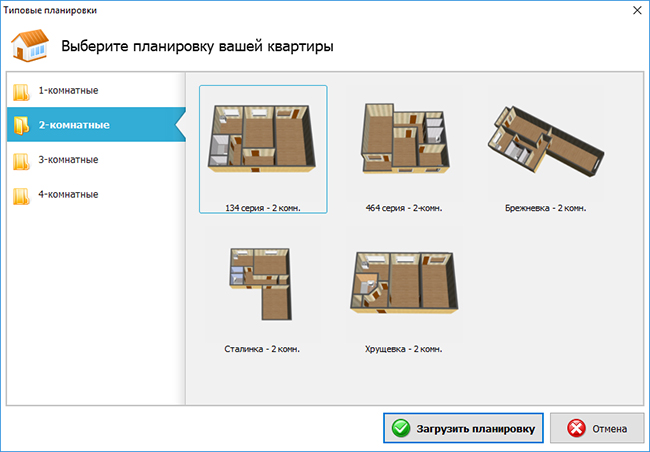Select the Сталинка layout thumbnail
This screenshot has height=452, width=650.
261,284
